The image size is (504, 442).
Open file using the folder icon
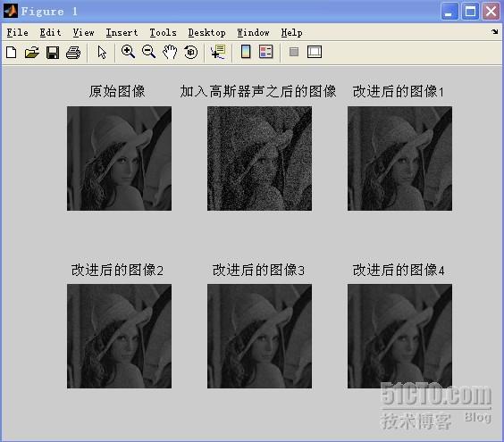click(32, 52)
